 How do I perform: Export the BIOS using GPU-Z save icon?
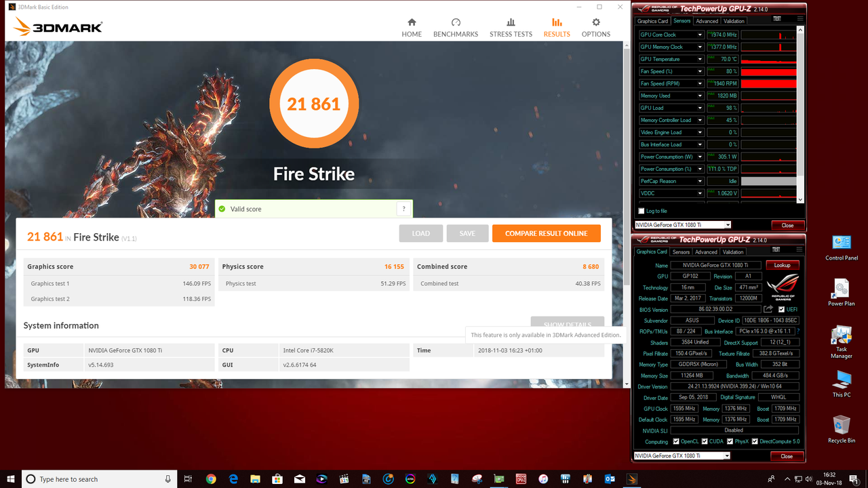click(x=767, y=308)
